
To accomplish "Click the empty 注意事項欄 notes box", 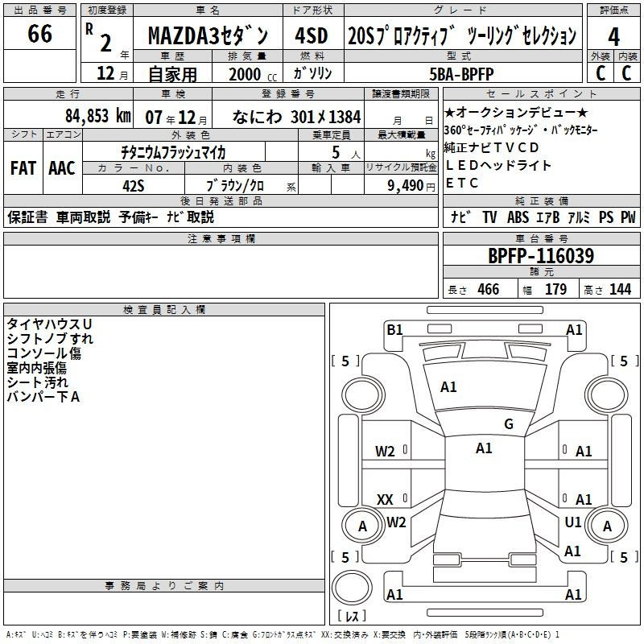I will 221,271.
